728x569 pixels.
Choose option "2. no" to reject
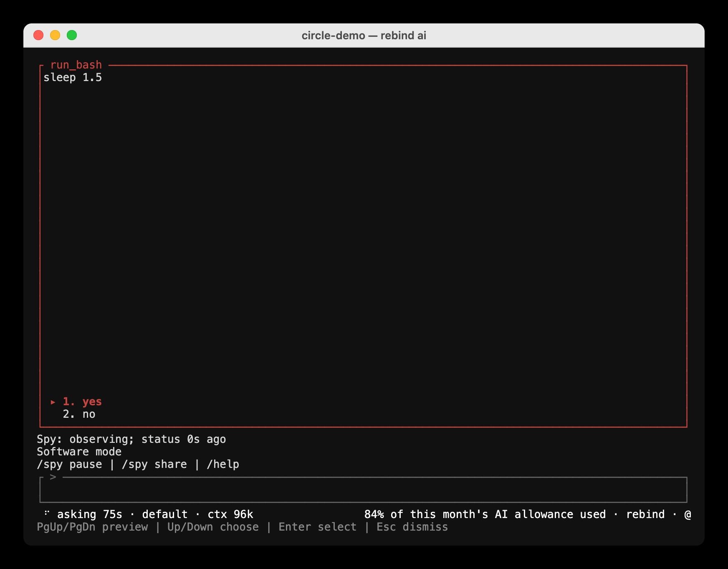point(79,414)
